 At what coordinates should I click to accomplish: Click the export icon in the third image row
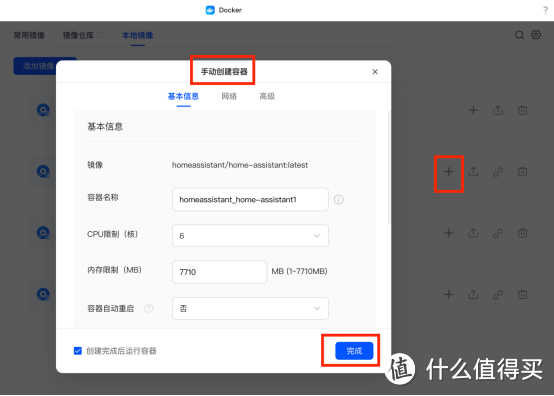[473, 233]
